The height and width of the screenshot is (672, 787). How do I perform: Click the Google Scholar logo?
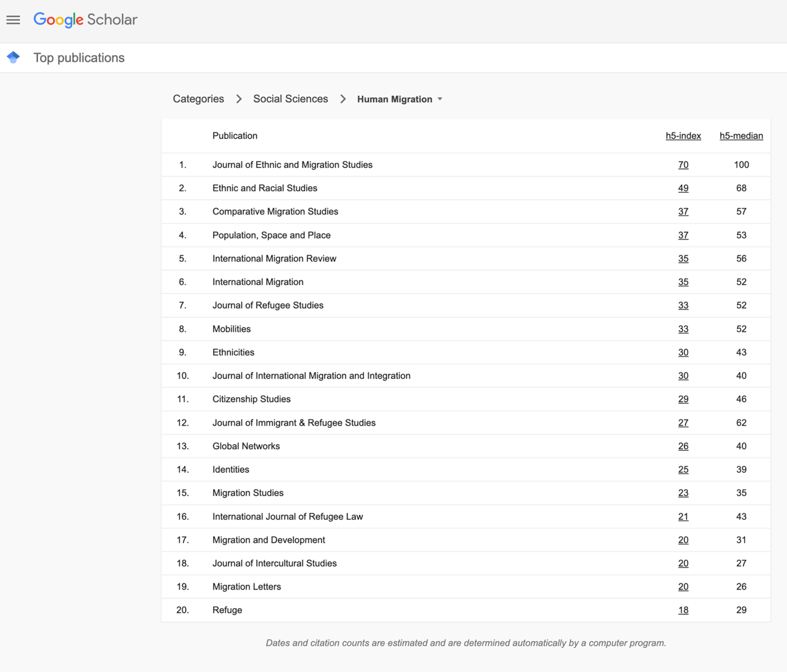point(85,20)
